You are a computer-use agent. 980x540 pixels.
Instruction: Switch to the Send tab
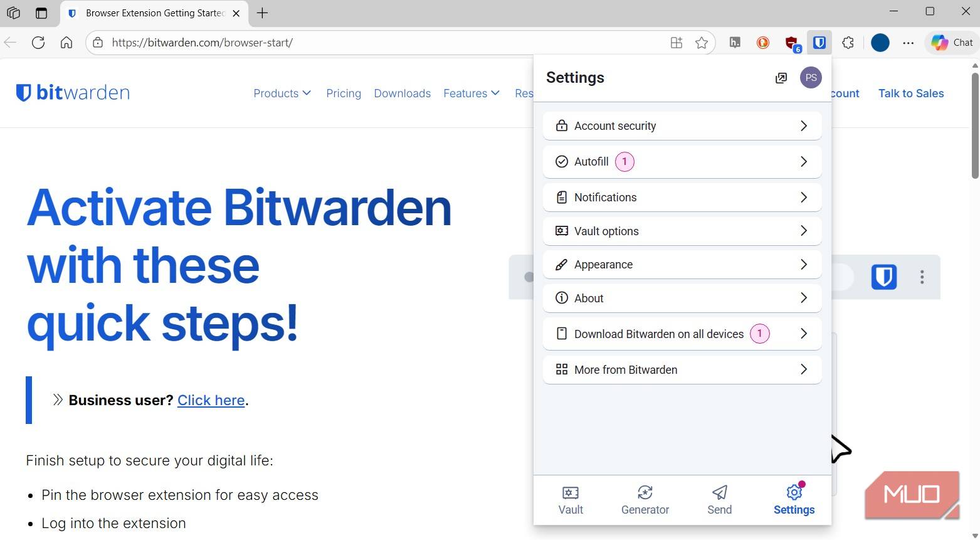720,500
